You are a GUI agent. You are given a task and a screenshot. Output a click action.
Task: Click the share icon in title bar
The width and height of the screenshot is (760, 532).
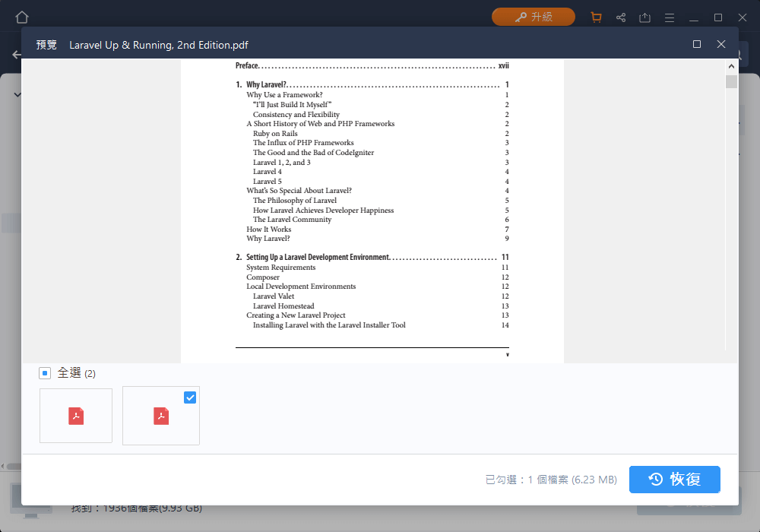pos(621,17)
